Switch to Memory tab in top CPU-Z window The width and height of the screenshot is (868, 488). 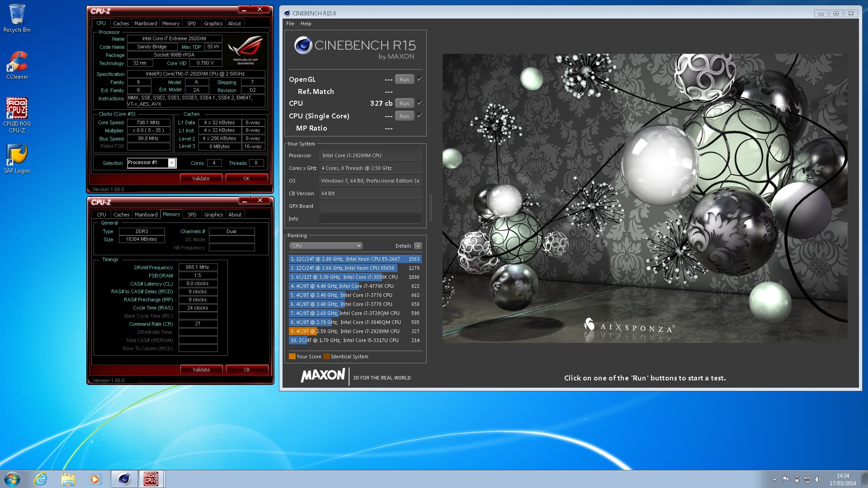(x=171, y=23)
